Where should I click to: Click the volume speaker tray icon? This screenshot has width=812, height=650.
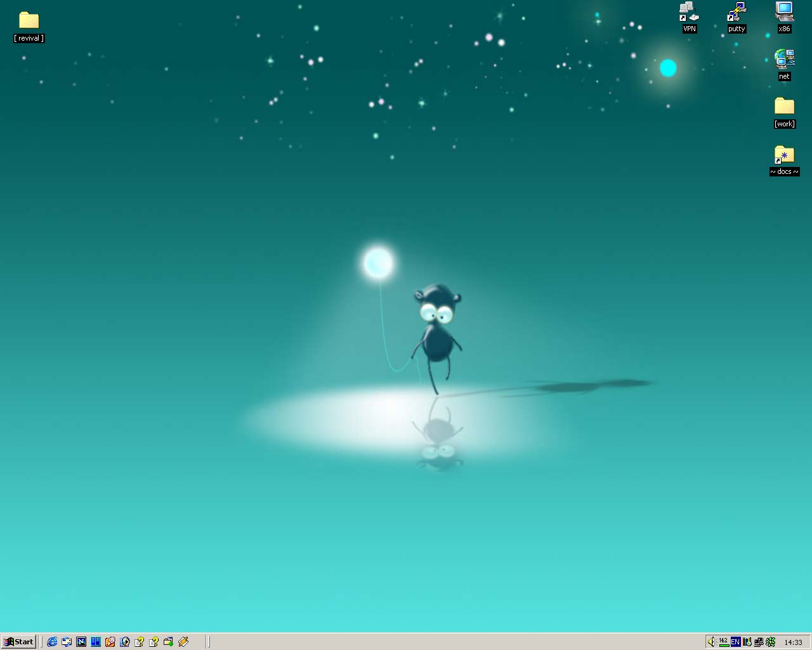point(712,642)
